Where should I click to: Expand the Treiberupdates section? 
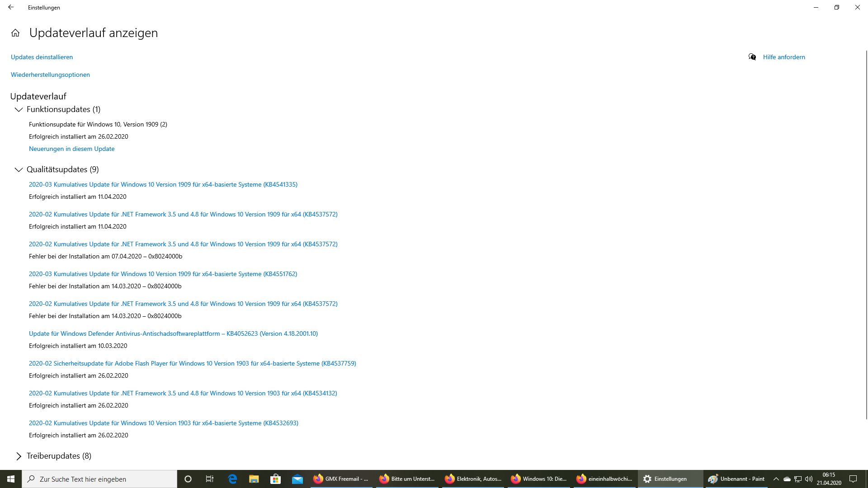[x=19, y=456]
